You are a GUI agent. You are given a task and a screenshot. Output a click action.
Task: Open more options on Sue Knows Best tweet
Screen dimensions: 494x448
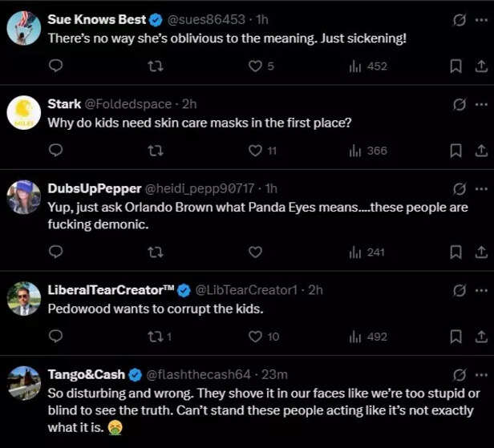480,19
